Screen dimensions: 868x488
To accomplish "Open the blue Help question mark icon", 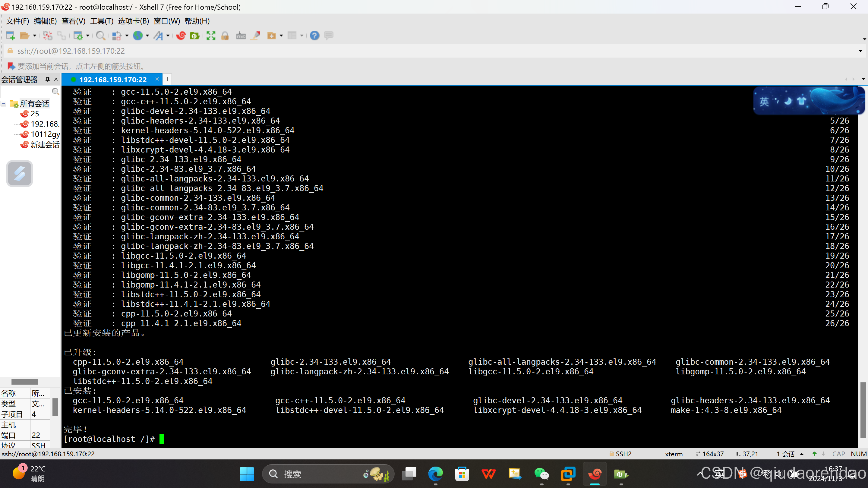I will pyautogui.click(x=314, y=35).
